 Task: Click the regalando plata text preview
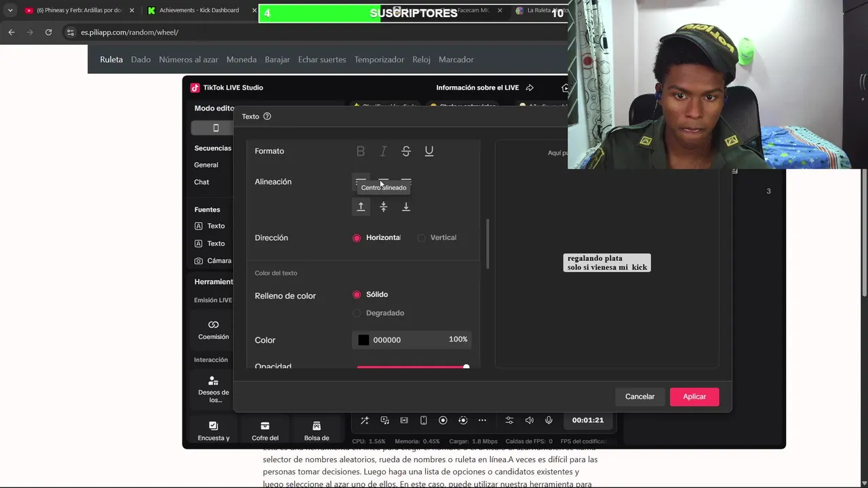607,263
